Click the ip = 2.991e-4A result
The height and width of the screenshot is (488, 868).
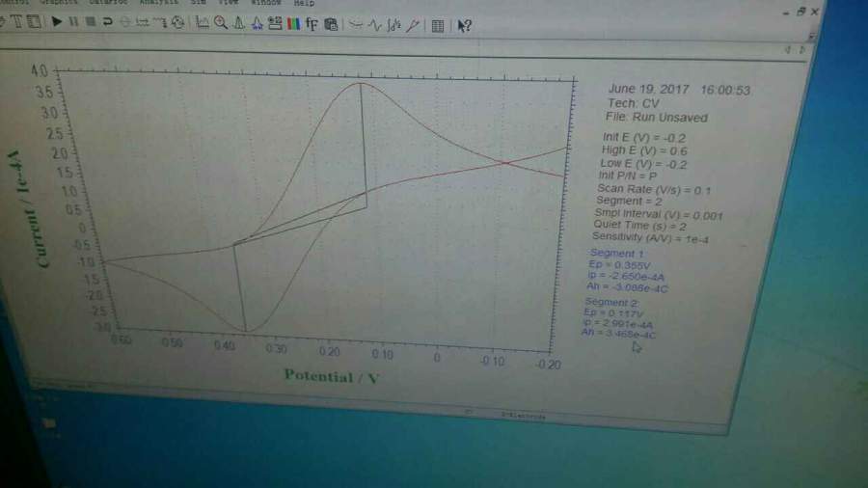[618, 324]
